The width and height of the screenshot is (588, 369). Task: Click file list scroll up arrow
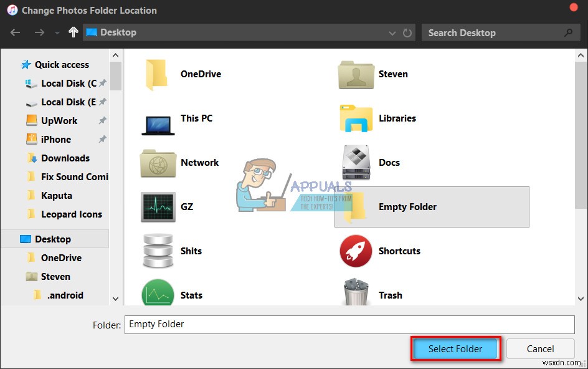581,55
